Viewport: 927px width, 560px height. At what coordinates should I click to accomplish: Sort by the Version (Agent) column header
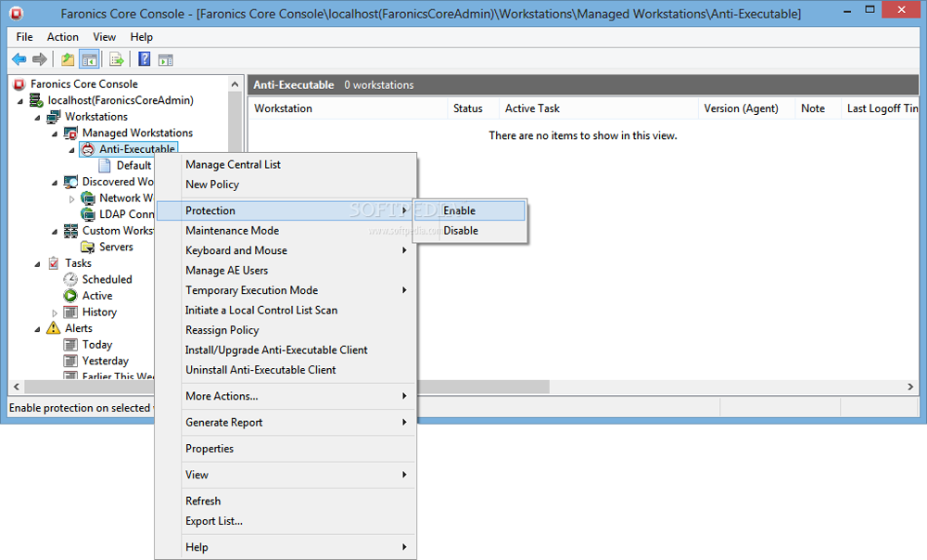746,108
